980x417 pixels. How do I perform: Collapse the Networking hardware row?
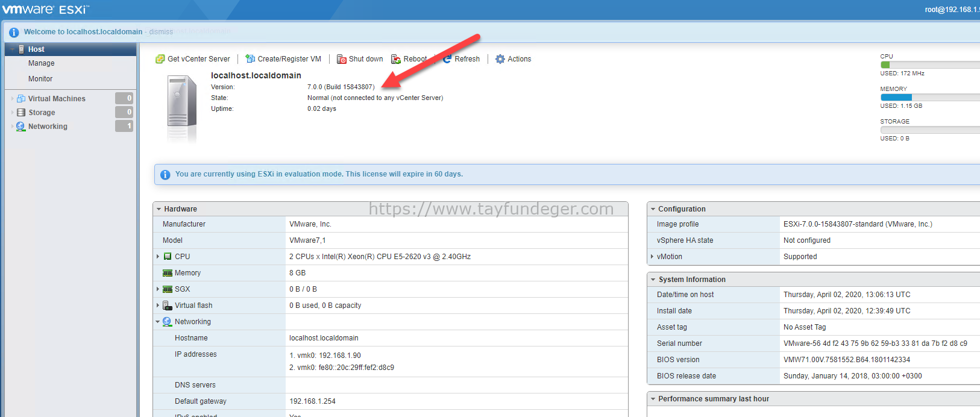click(x=158, y=322)
